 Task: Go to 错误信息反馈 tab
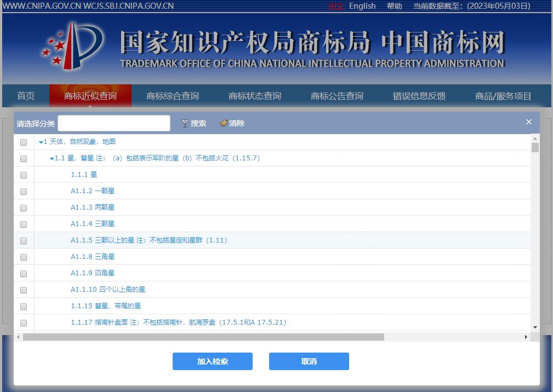[x=419, y=96]
